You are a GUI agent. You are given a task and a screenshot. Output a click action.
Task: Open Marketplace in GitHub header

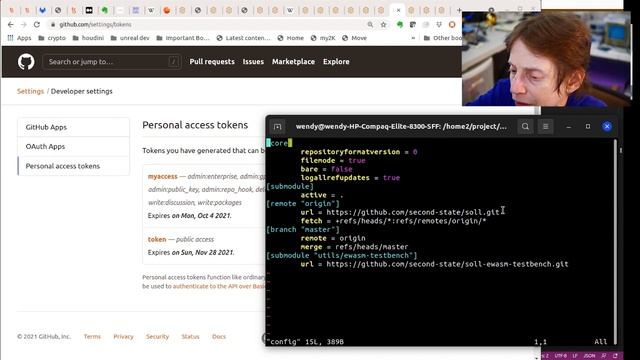pyautogui.click(x=293, y=62)
